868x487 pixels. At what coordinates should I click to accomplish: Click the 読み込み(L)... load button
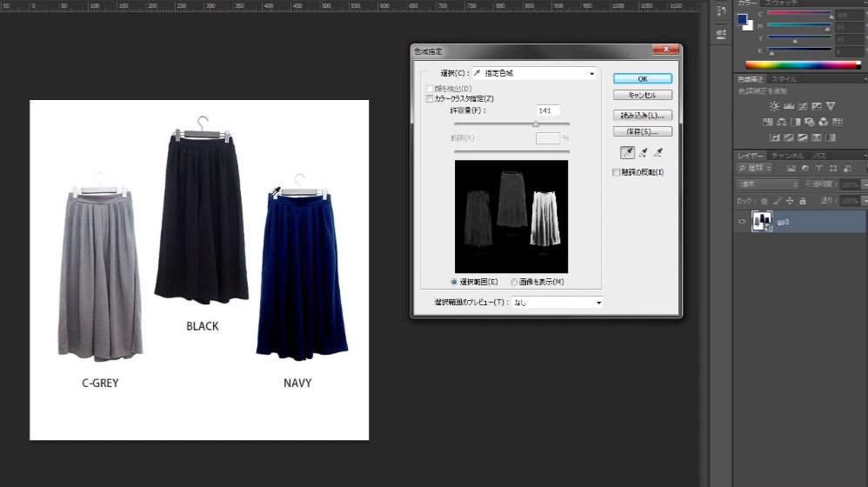pyautogui.click(x=642, y=115)
